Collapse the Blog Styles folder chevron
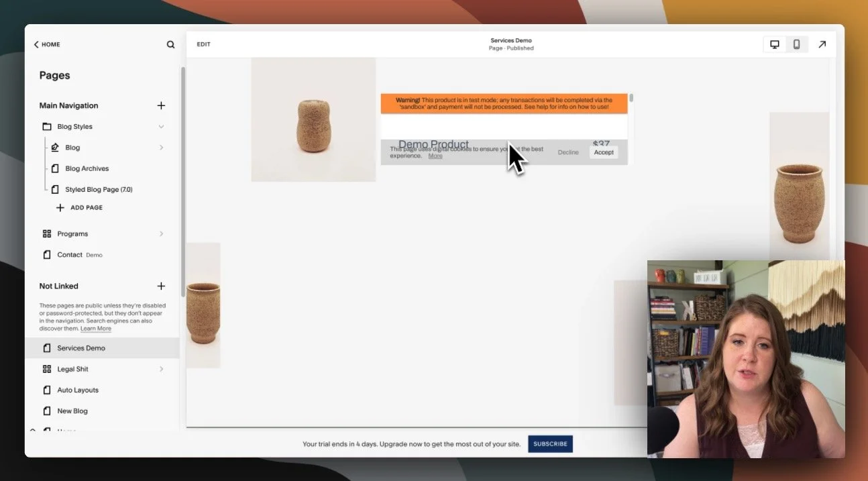Viewport: 868px width, 481px height. [161, 126]
